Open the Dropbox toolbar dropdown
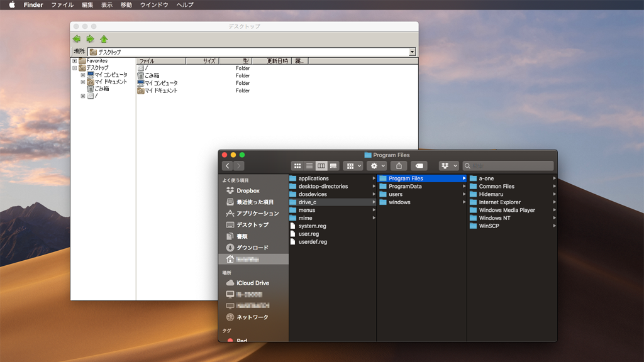Image resolution: width=644 pixels, height=362 pixels. click(448, 166)
